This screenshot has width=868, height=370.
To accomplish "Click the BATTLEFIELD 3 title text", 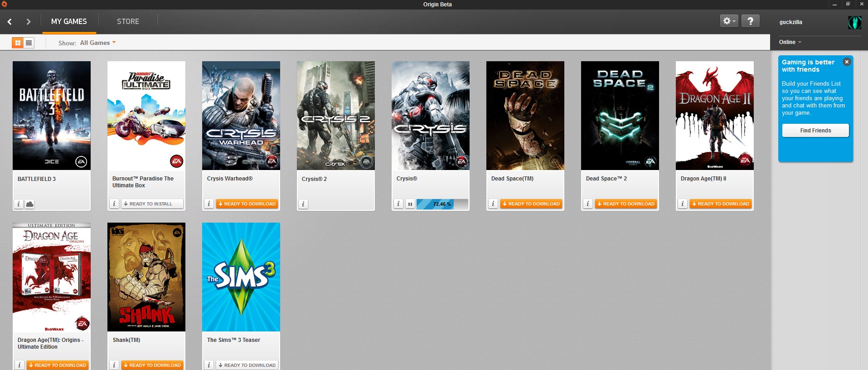I will (x=37, y=179).
